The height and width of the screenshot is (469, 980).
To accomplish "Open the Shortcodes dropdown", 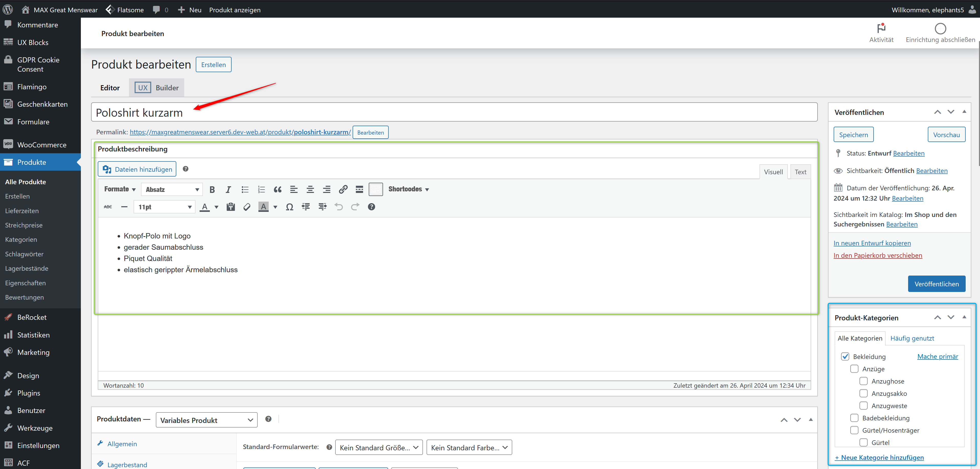I will (x=408, y=189).
